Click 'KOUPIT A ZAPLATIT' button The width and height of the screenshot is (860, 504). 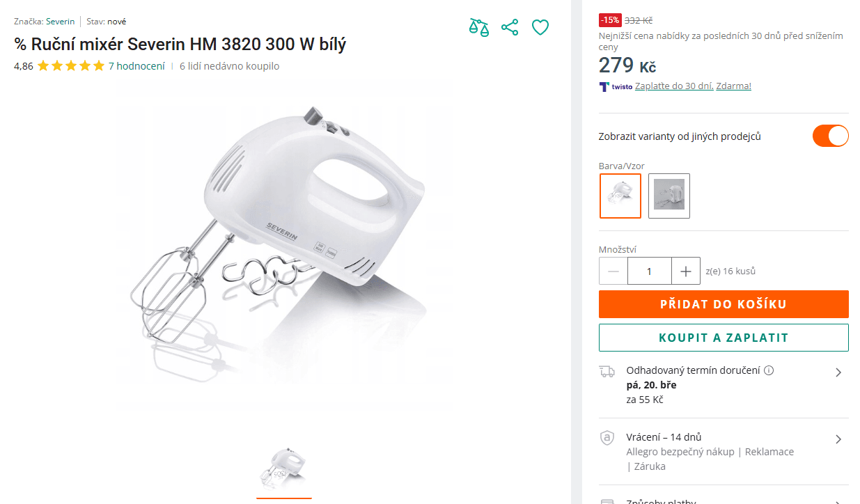pos(724,338)
